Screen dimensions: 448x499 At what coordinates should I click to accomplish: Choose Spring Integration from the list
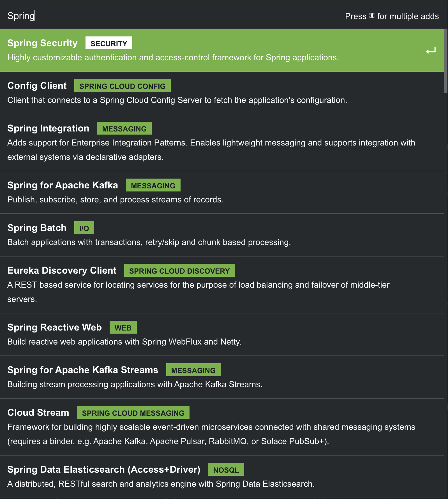pyautogui.click(x=222, y=143)
